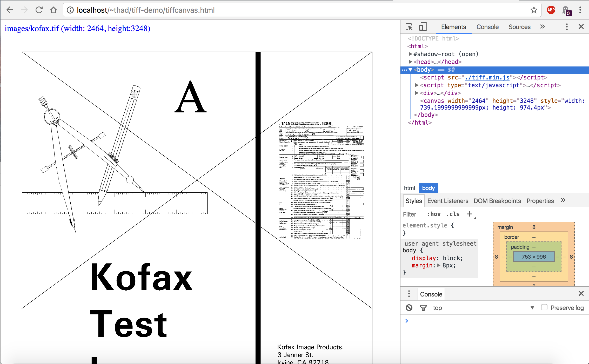Viewport: 589px width, 364px height.
Task: Switch to the Console tab in DevTools
Action: click(x=487, y=27)
